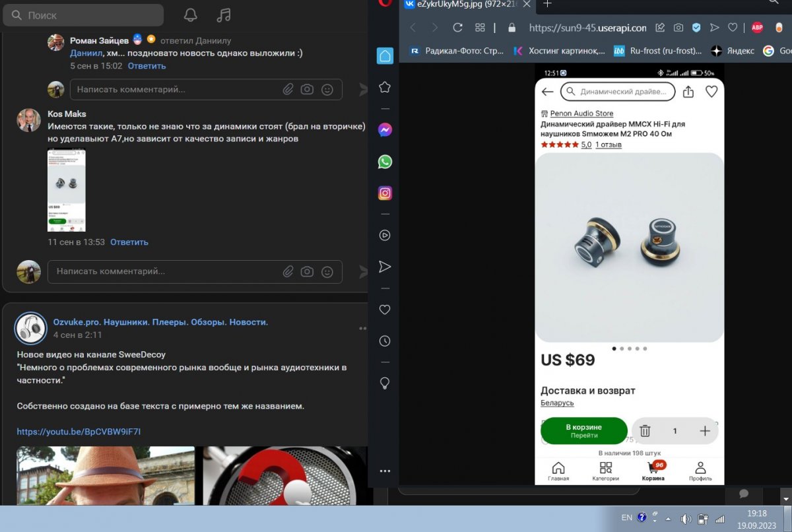Screen dimensions: 792x532
Task: Open the Яндекс bookmark bar item
Action: [x=732, y=51]
